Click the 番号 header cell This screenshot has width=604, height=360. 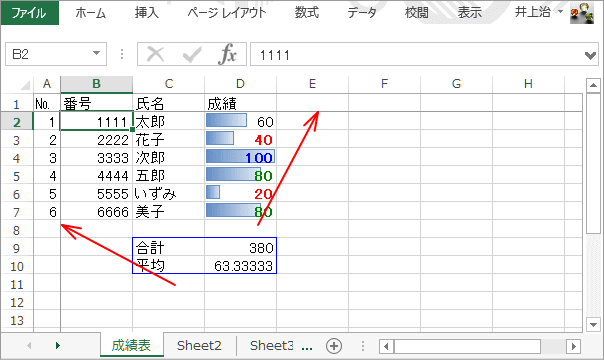pyautogui.click(x=97, y=104)
